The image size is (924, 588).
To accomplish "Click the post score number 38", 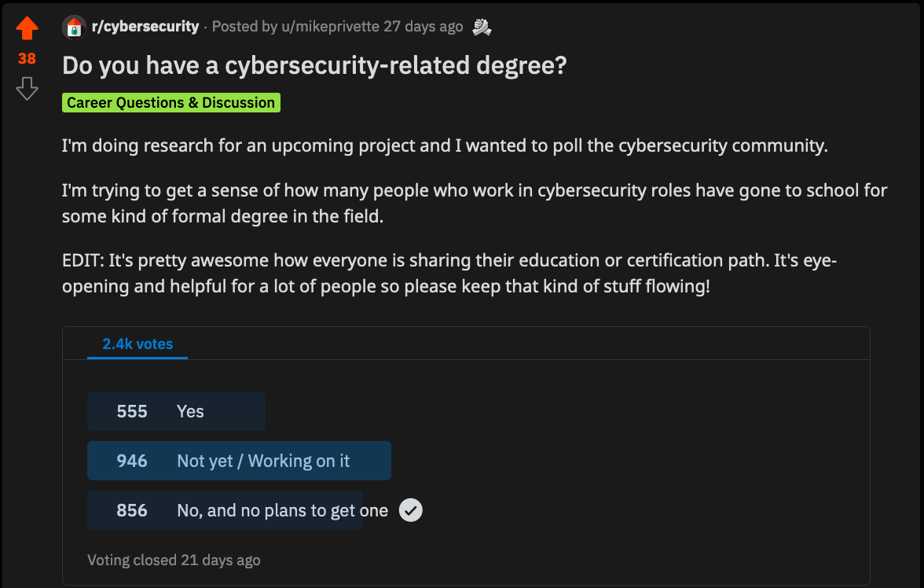I will pos(27,59).
